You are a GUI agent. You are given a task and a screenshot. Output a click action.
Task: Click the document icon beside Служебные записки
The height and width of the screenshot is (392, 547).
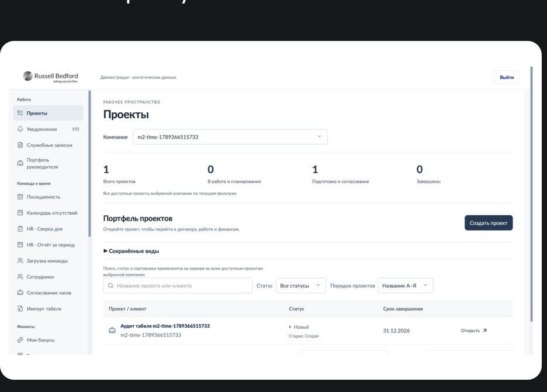(x=20, y=145)
